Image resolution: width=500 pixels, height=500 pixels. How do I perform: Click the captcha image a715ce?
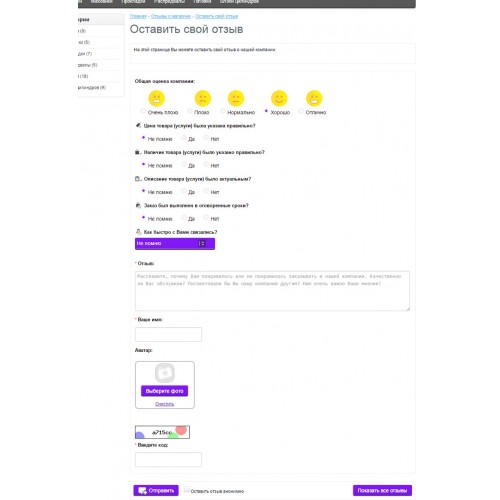pos(162,432)
